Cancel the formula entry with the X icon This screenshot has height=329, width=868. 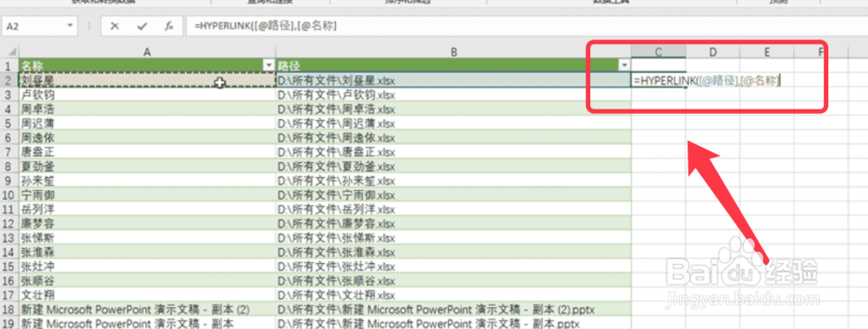click(x=115, y=26)
